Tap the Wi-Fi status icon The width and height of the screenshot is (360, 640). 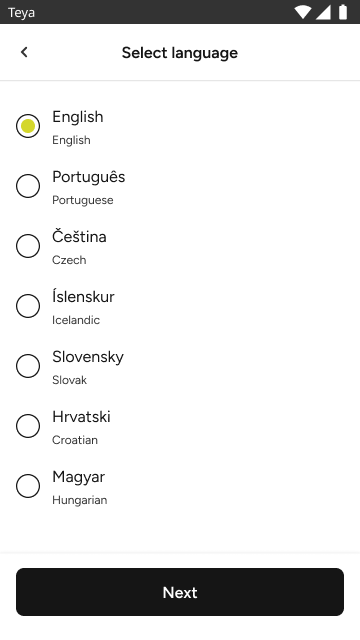[x=302, y=12]
